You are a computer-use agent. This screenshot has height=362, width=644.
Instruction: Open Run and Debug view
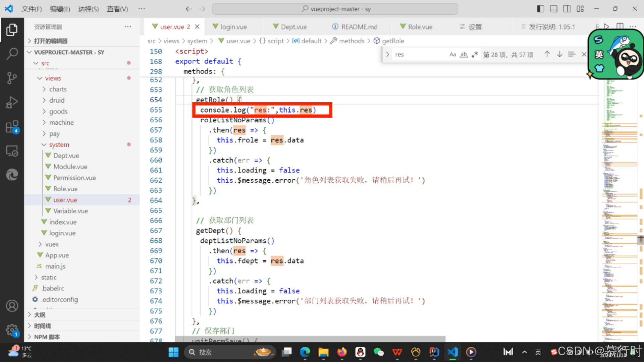[12, 102]
